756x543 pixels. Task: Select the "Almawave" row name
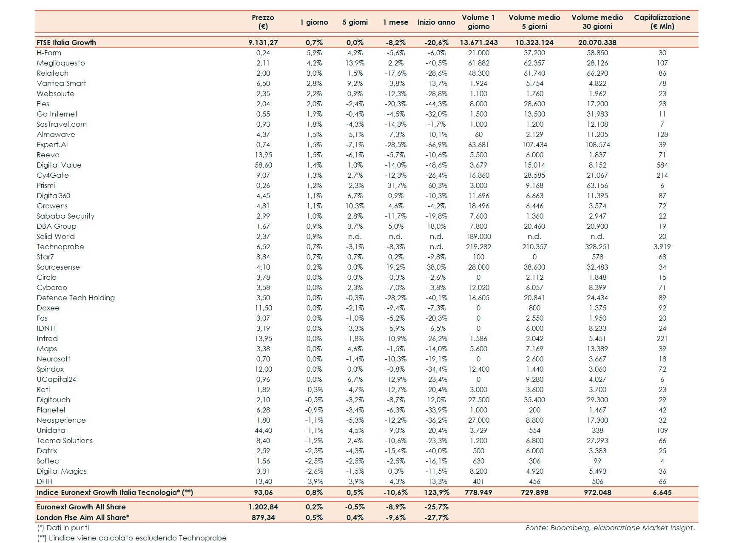pyautogui.click(x=56, y=134)
